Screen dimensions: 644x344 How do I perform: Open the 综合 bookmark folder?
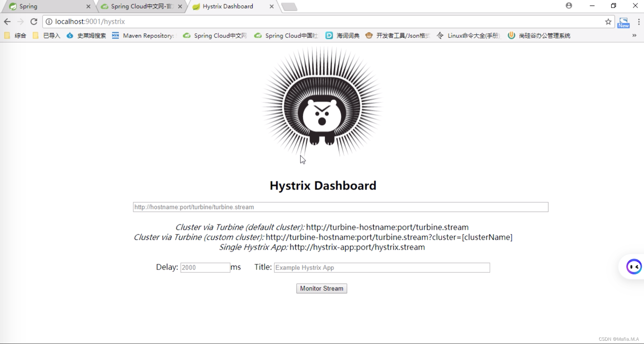[x=15, y=35]
